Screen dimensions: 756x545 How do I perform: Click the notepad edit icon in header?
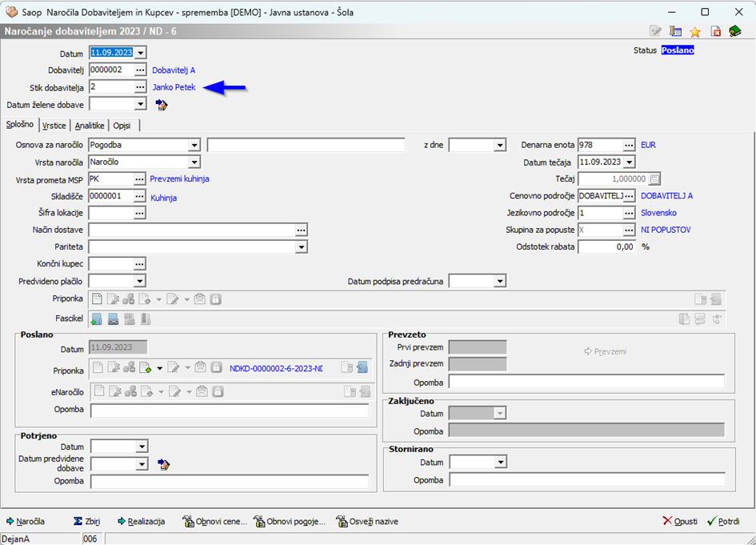coord(656,32)
